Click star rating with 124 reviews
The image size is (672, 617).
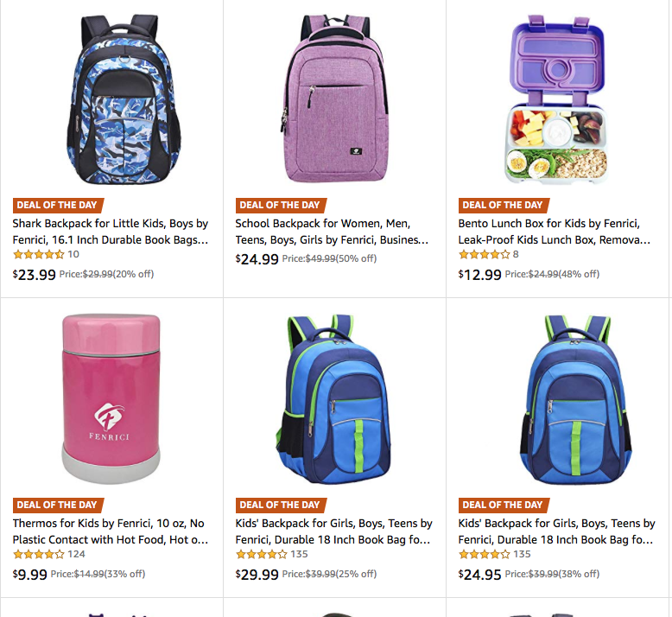[39, 554]
